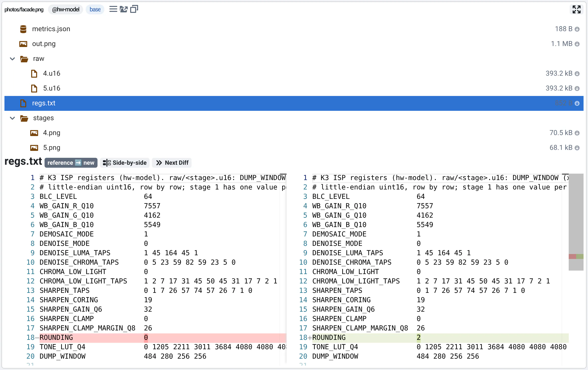
Task: Click DUMP_WINDOW line in right pane
Action: click(x=395, y=356)
